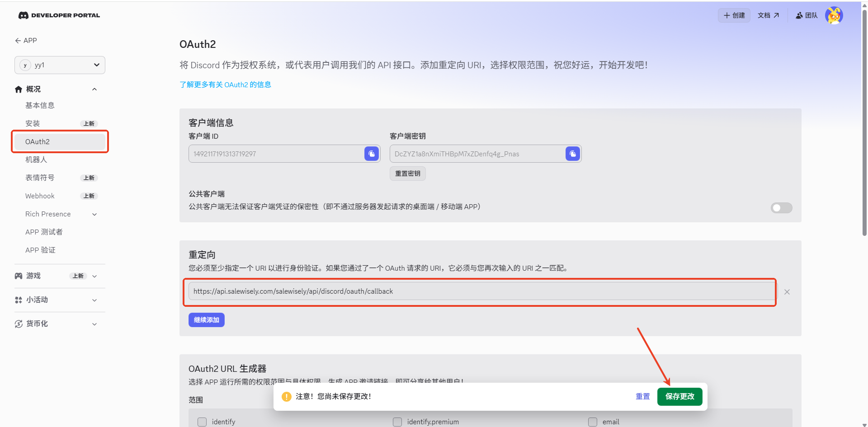Click the 公共客户端 label

(x=207, y=194)
